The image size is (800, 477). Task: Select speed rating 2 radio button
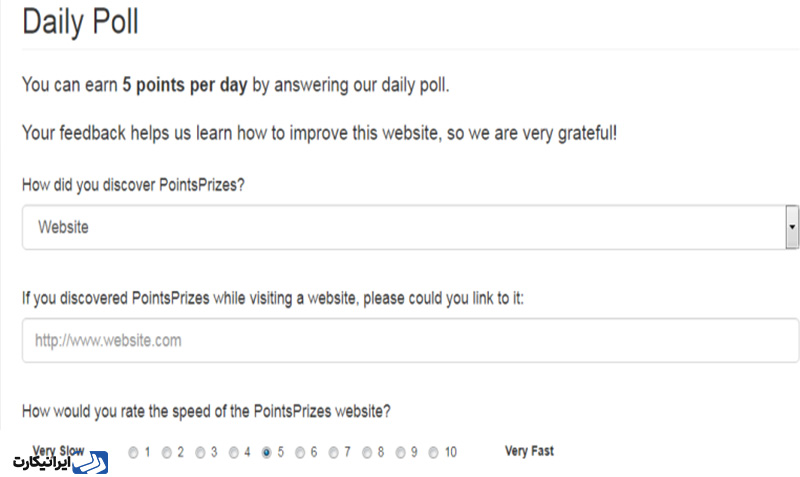(167, 453)
